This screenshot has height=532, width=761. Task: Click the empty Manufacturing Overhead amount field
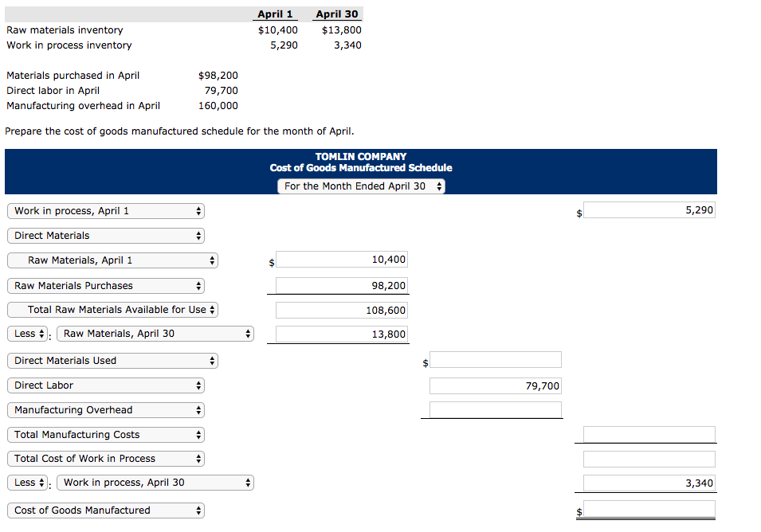tap(496, 410)
